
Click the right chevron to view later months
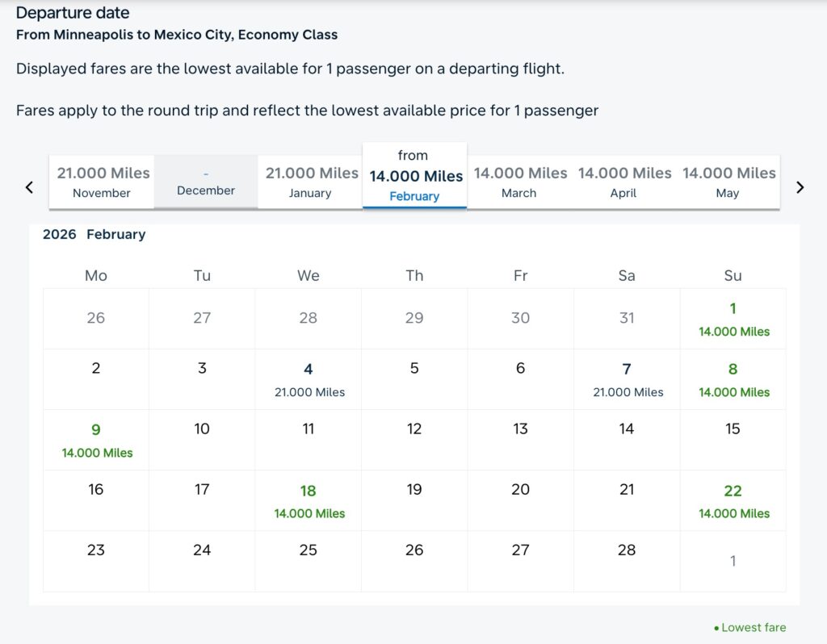pos(800,186)
